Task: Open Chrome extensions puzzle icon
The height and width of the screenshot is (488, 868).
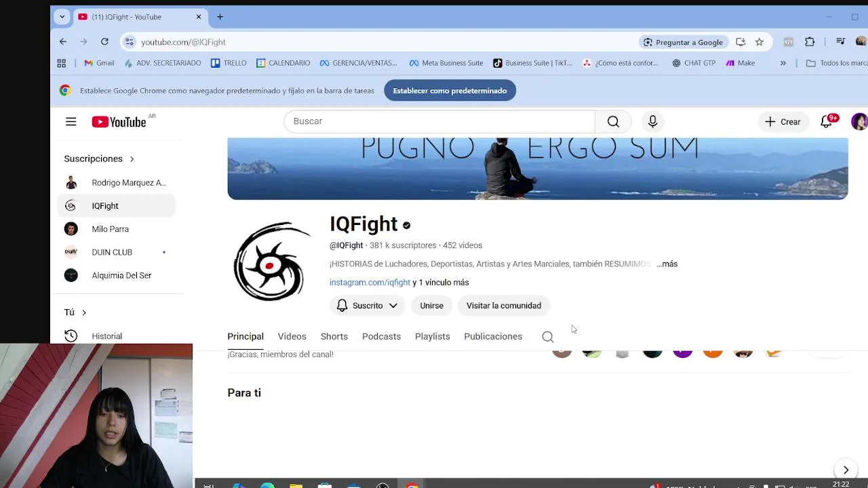Action: pos(810,42)
